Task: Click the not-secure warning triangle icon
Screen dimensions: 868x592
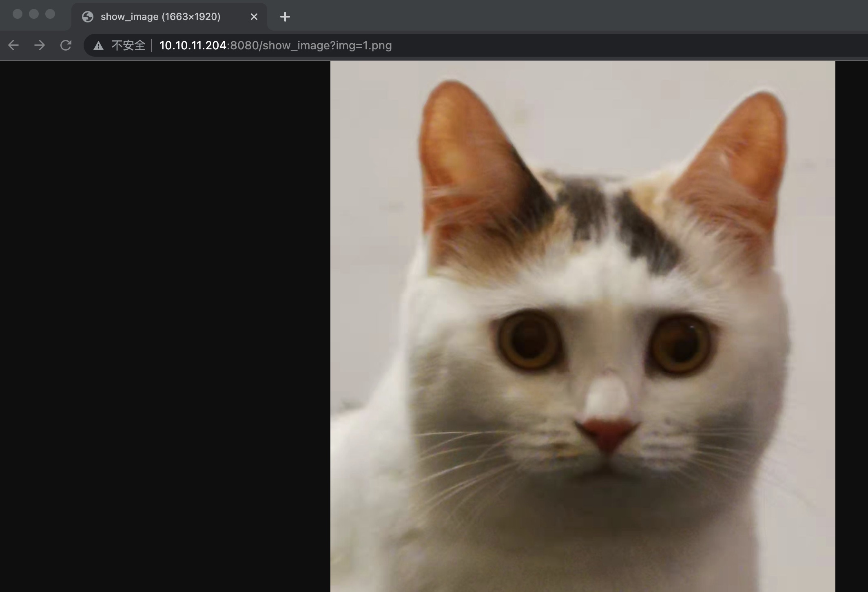Action: 98,46
